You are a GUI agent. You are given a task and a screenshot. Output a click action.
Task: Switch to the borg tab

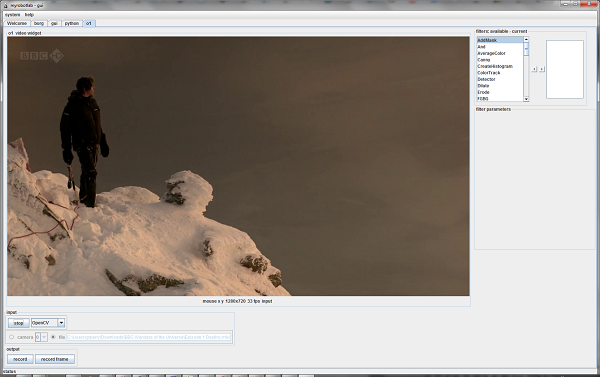click(39, 23)
